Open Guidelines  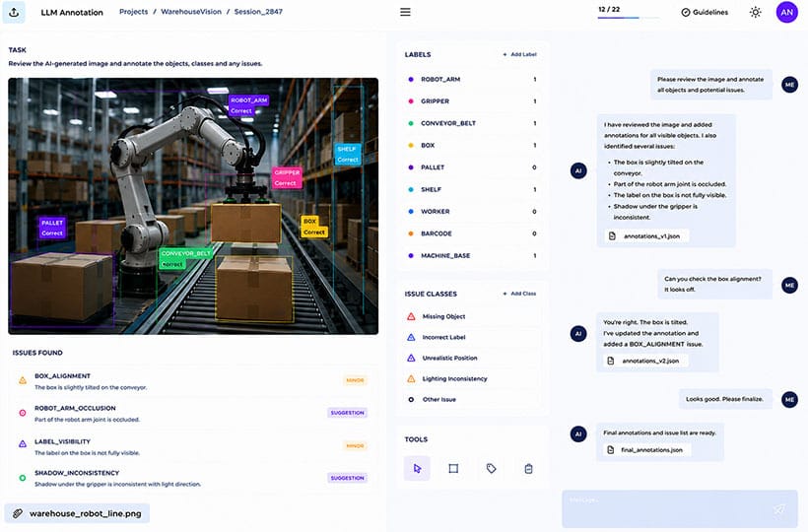pyautogui.click(x=705, y=13)
